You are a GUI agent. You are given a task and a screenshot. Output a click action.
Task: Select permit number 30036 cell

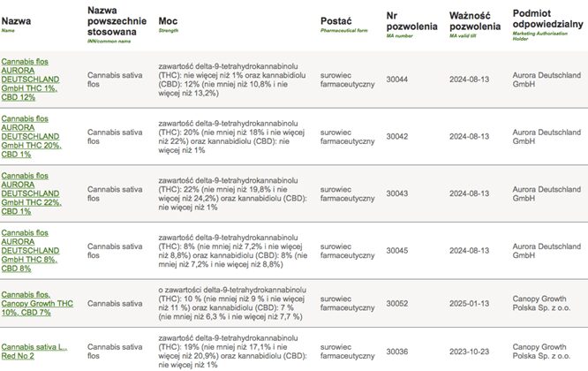tap(397, 352)
